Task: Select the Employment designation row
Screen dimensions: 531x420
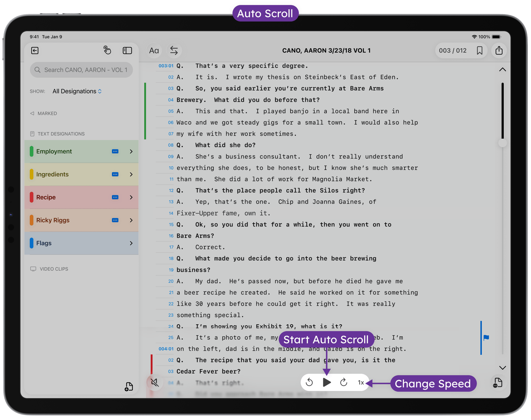Action: 81,152
